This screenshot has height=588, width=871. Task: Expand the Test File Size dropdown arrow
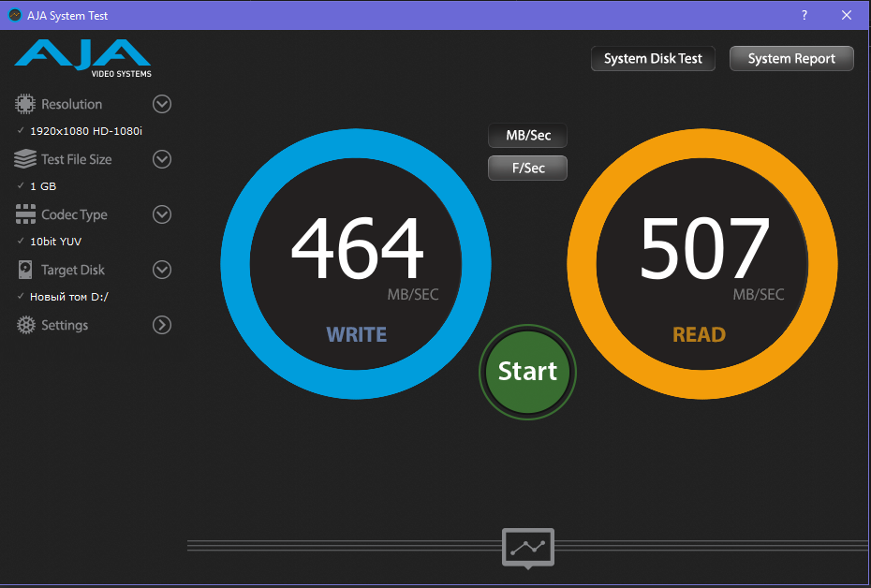pos(162,159)
